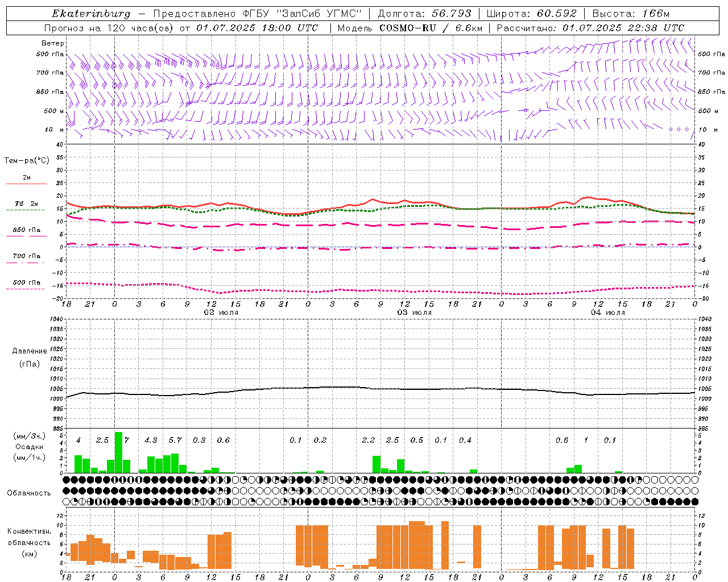Screen dimensions: 728x582
Task: Click the "0.5" precipitation amount
Action: tap(417, 440)
